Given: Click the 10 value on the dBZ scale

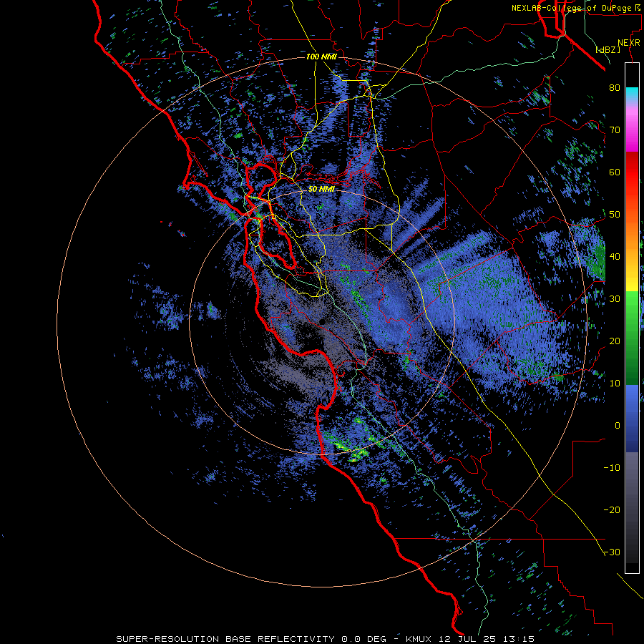Looking at the screenshot, I should coord(615,384).
